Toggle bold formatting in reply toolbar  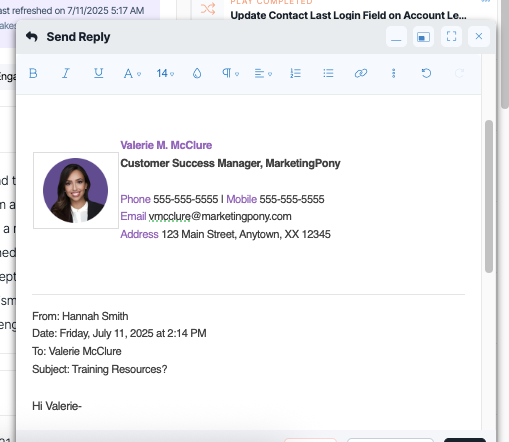point(33,73)
